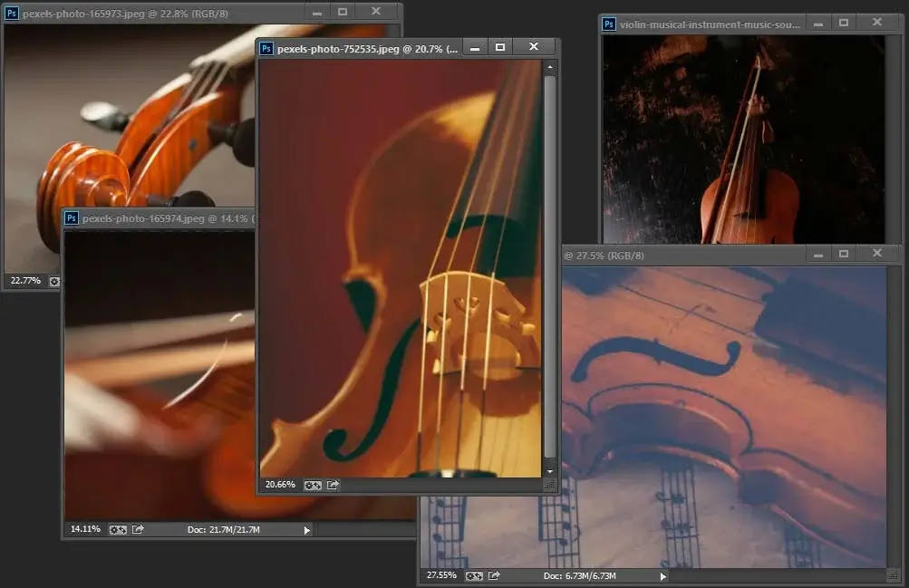Close the pexels-photo-752535.jpeg window
The image size is (909, 588).
pos(534,46)
